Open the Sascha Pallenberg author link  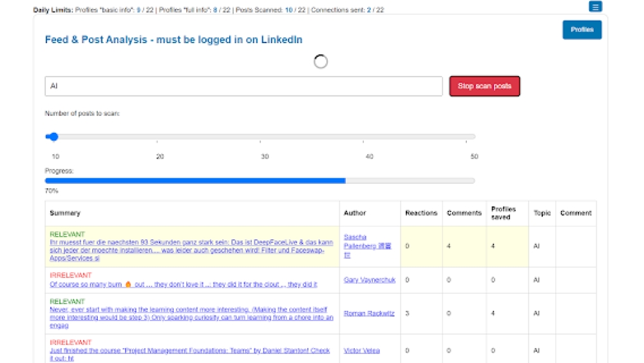pyautogui.click(x=367, y=246)
